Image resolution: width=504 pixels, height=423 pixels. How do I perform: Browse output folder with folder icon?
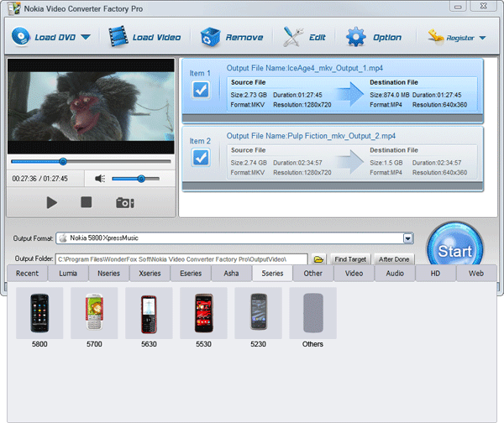[318, 259]
